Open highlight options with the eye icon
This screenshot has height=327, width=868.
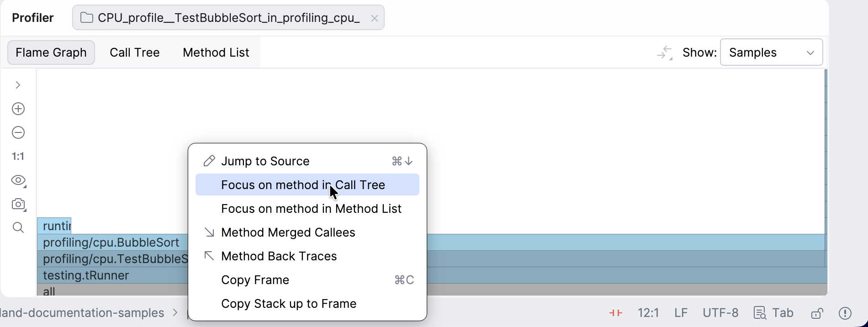click(17, 180)
